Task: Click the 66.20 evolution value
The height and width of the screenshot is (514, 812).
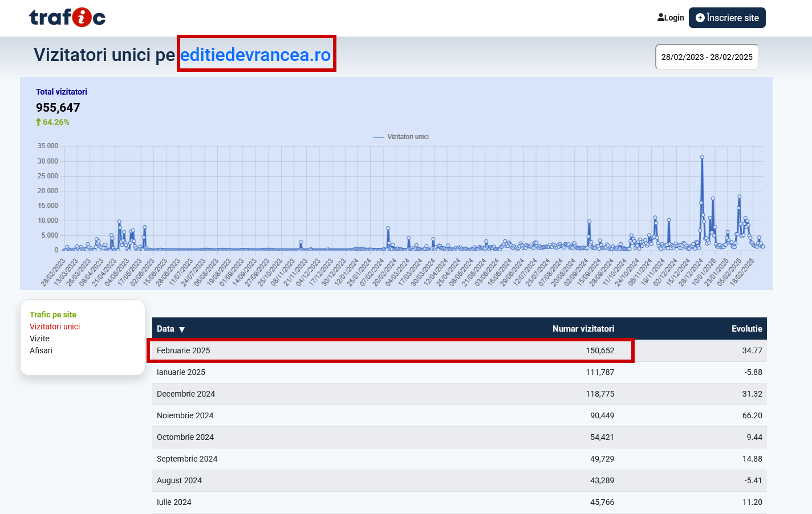Action: (x=752, y=415)
